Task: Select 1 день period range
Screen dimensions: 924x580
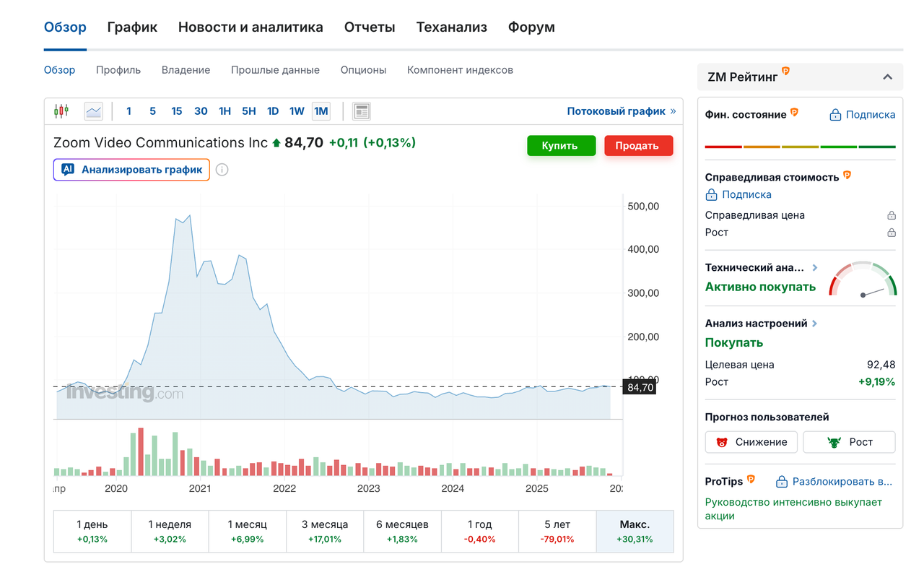Action: [92, 532]
